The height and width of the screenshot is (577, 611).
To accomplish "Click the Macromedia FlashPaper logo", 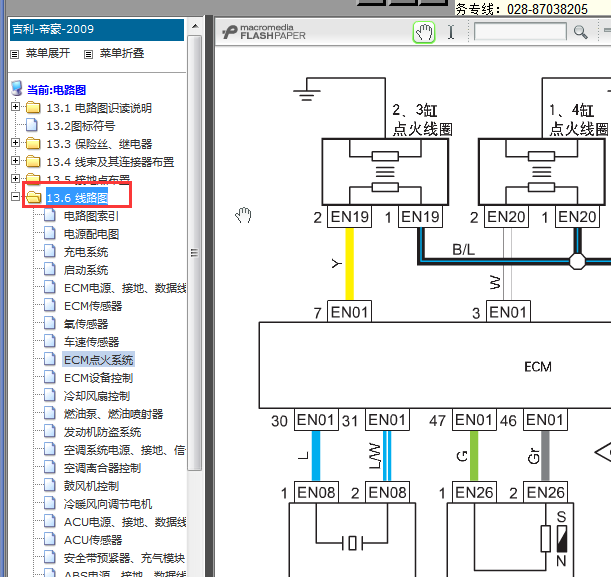I will click(x=264, y=32).
